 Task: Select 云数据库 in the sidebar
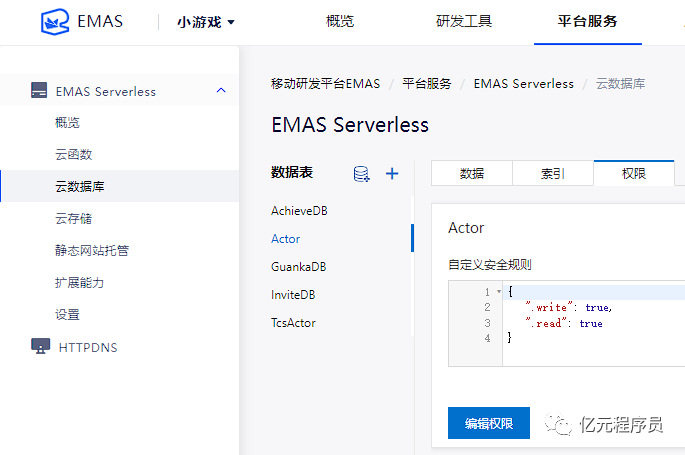click(119, 186)
